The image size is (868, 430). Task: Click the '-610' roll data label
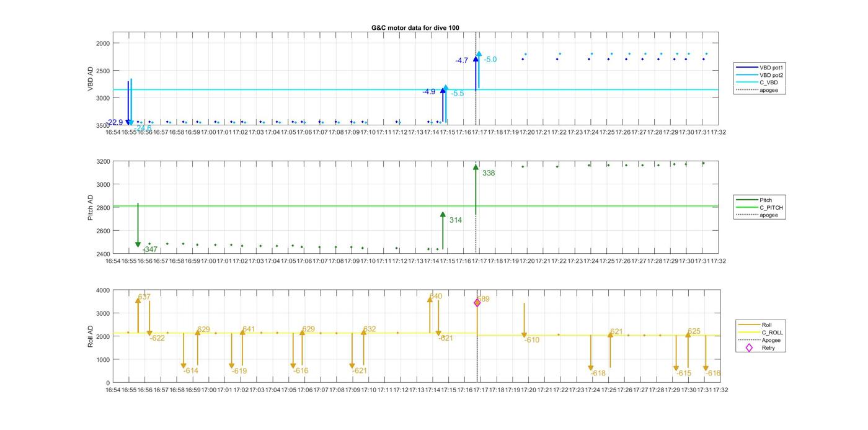532,340
